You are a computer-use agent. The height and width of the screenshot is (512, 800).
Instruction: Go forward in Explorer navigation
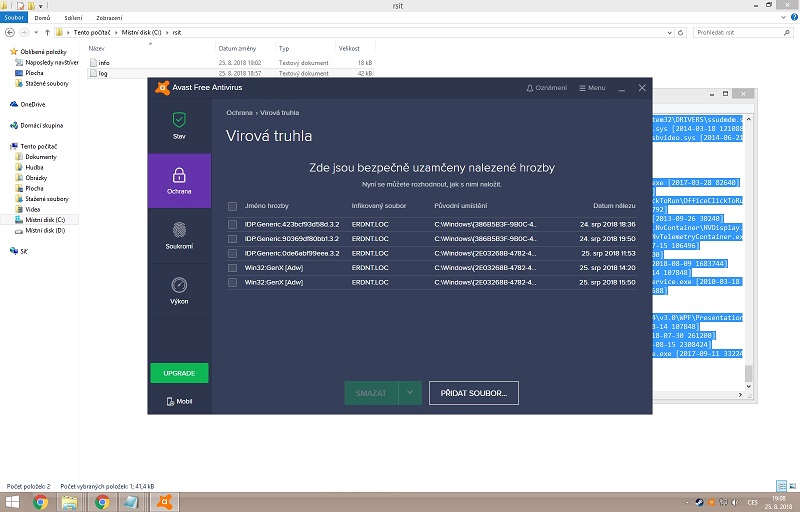point(24,32)
